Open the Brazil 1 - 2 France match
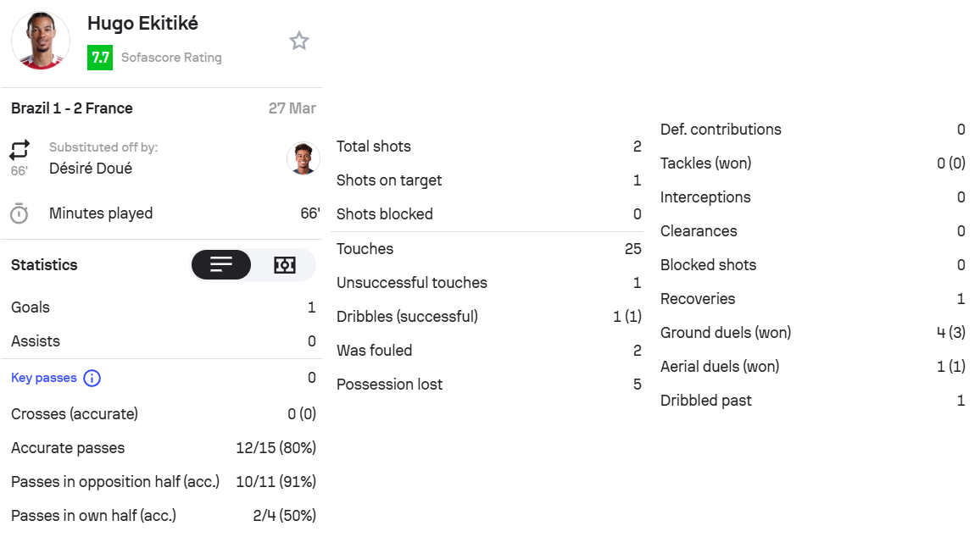 pyautogui.click(x=72, y=108)
